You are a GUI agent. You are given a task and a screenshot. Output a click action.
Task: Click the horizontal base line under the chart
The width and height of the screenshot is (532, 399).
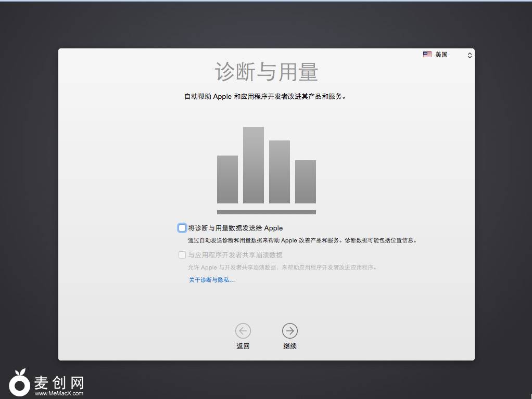pos(266,212)
